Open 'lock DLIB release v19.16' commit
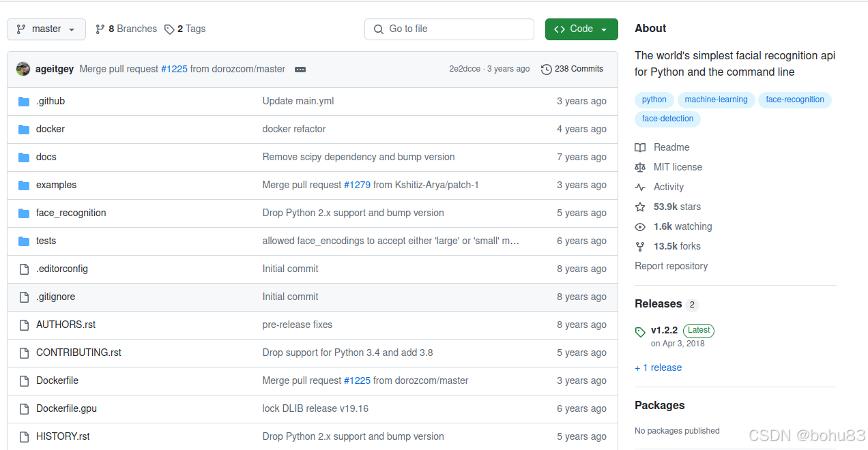868x450 pixels. click(x=315, y=408)
